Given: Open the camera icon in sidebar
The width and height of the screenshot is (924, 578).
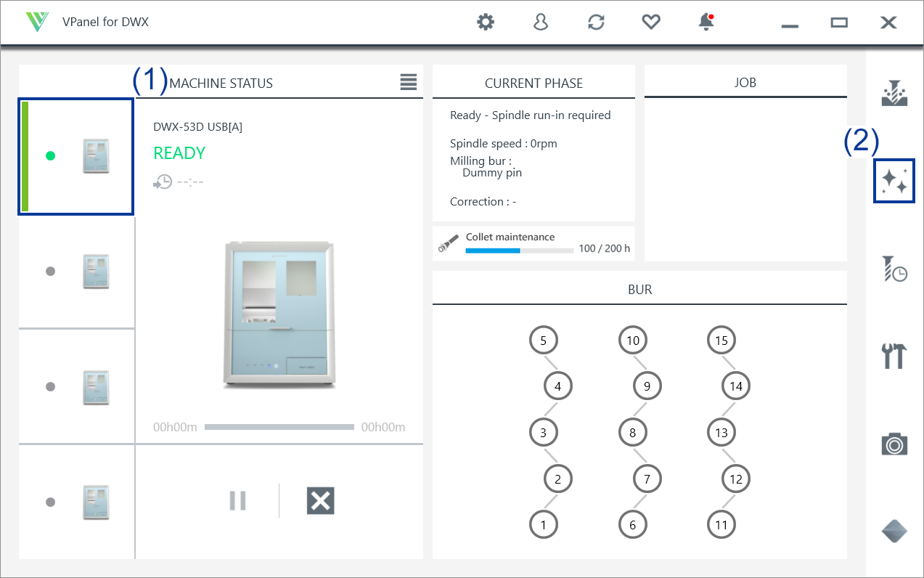Looking at the screenshot, I should [x=894, y=444].
